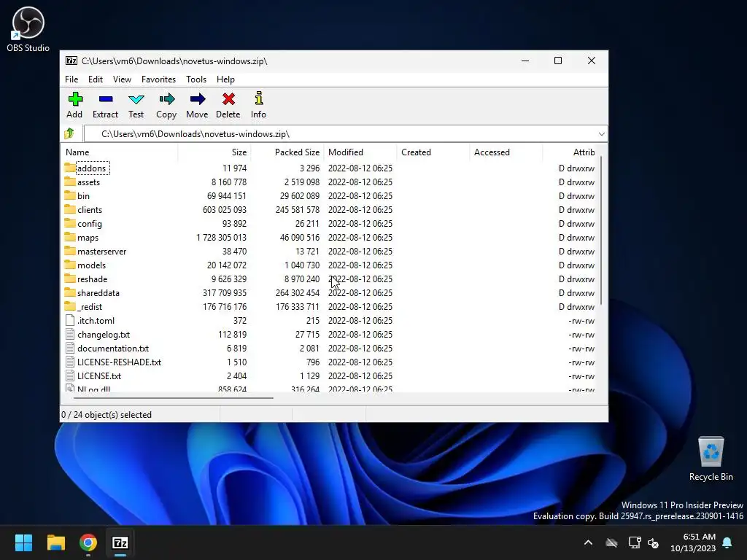Select the config folder icon

69,223
